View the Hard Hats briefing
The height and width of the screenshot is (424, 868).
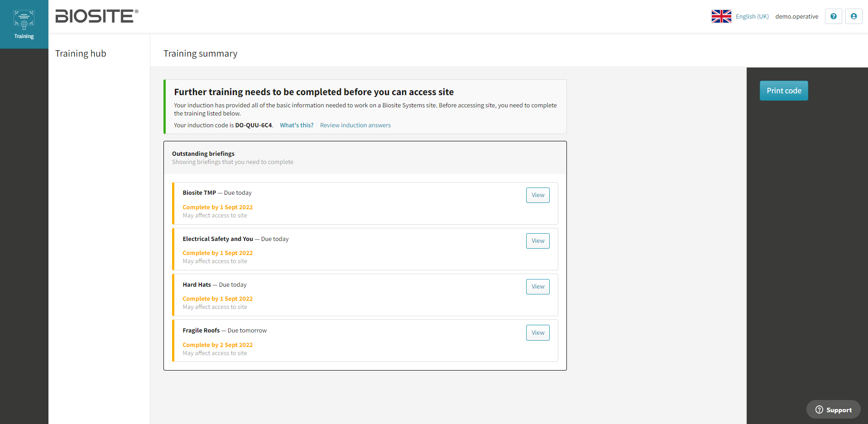click(x=538, y=287)
